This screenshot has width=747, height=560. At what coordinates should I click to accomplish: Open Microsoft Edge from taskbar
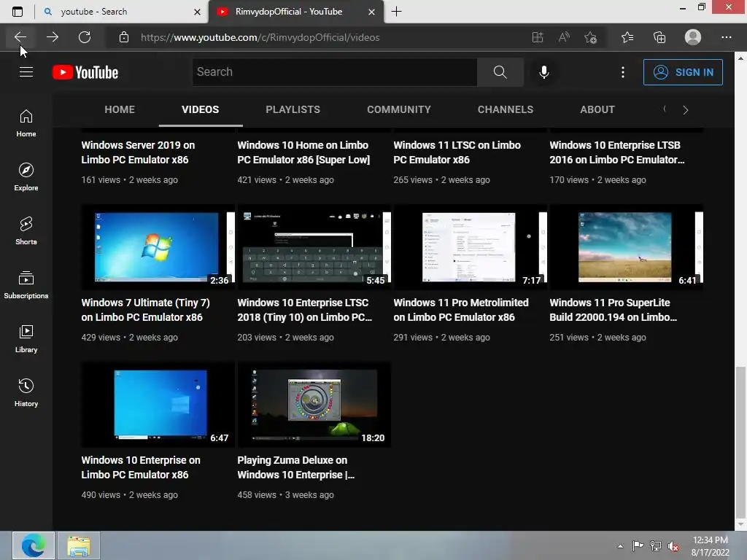pyautogui.click(x=33, y=545)
